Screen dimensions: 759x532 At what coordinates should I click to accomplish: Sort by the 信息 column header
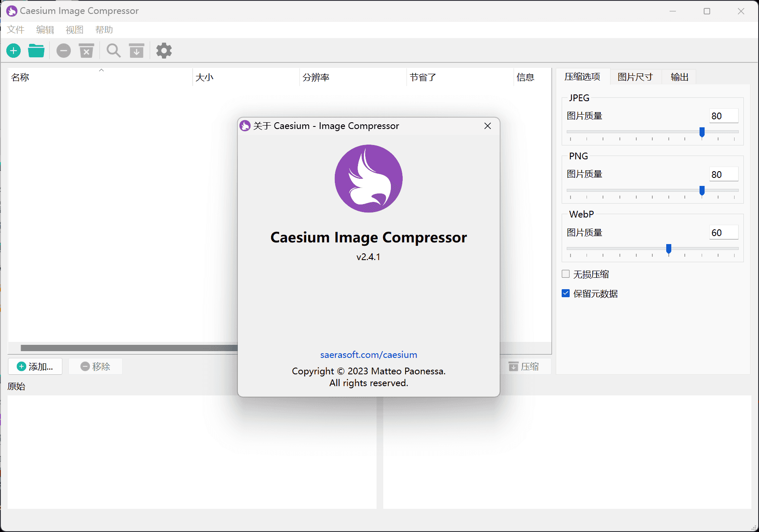click(533, 77)
